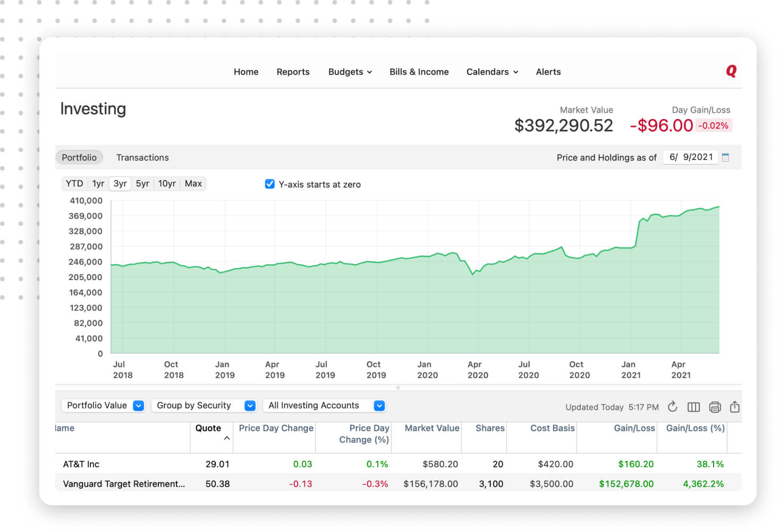The height and width of the screenshot is (532, 779).
Task: Switch to the Transactions tab
Action: click(142, 157)
